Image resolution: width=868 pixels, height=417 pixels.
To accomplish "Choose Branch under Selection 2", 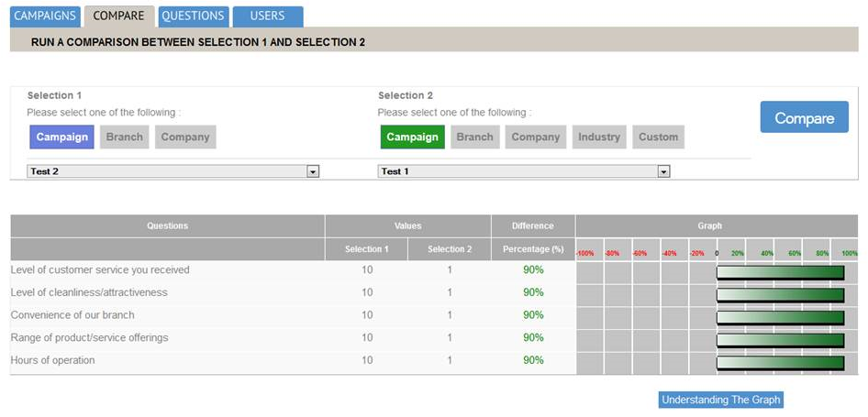I will click(x=474, y=137).
